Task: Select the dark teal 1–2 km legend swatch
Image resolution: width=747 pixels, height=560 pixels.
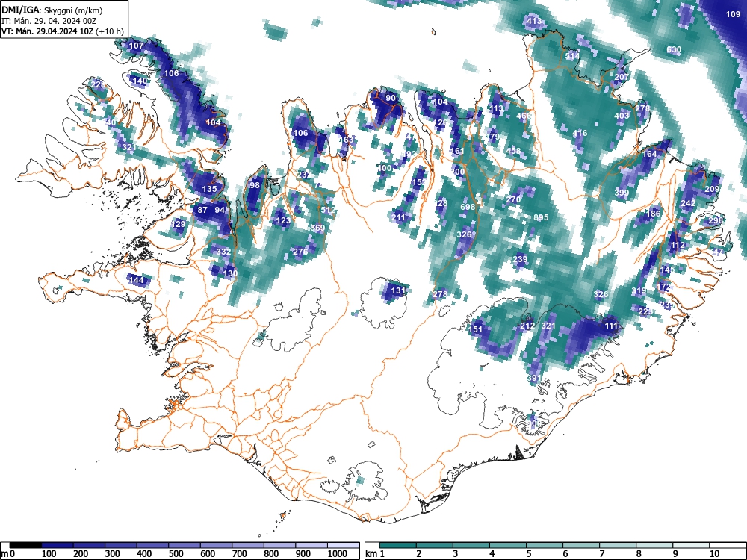Action: pyautogui.click(x=399, y=545)
